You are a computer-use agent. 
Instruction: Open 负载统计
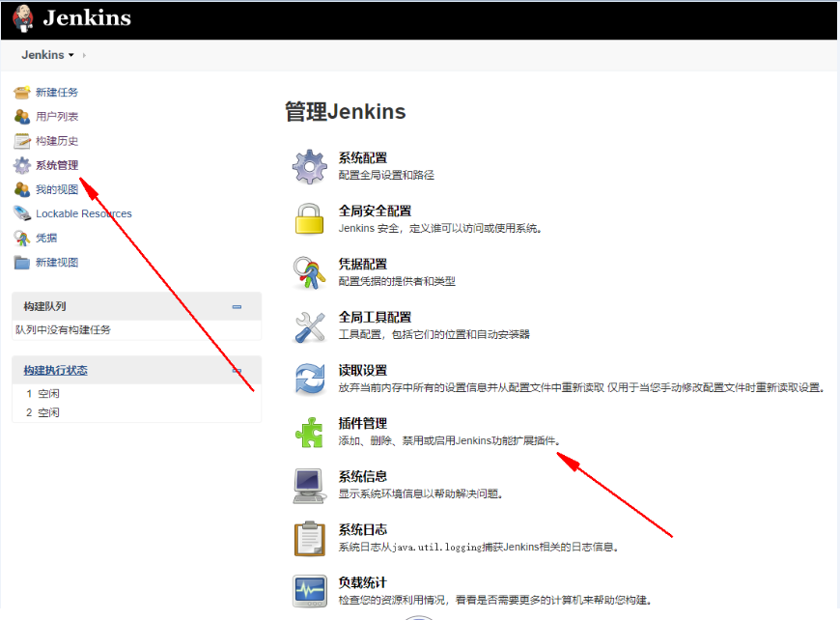pos(363,582)
